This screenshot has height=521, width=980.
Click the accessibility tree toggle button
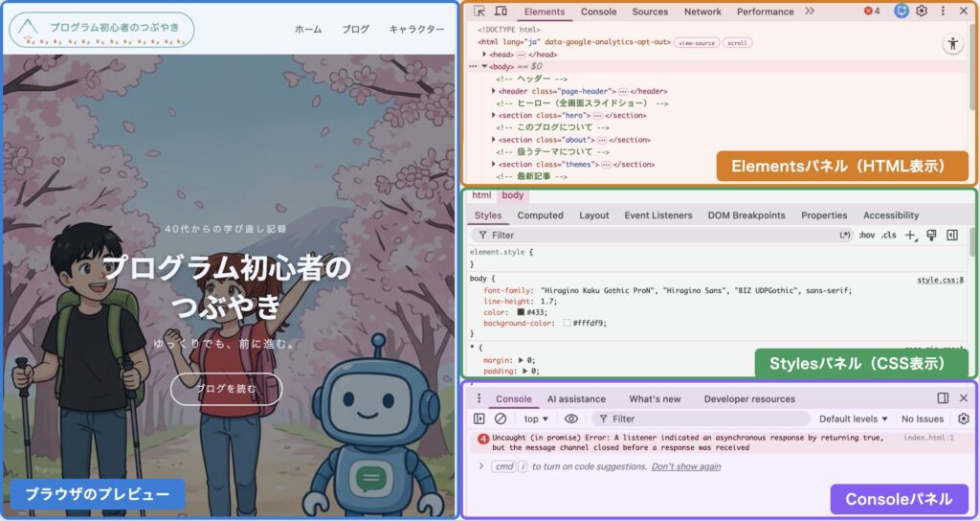coord(952,44)
